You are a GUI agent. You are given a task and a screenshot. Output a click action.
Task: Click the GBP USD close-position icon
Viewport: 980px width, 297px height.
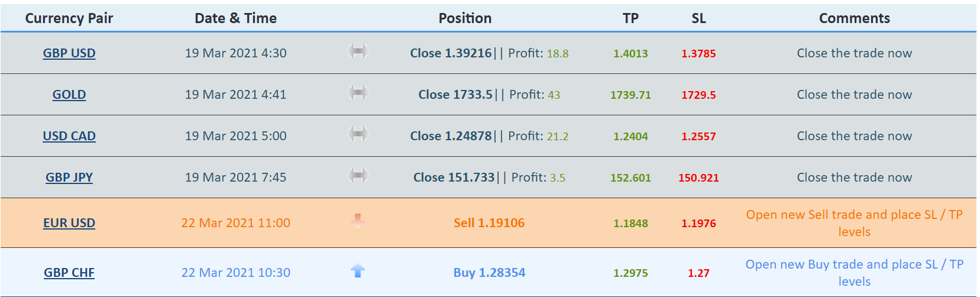click(x=358, y=51)
